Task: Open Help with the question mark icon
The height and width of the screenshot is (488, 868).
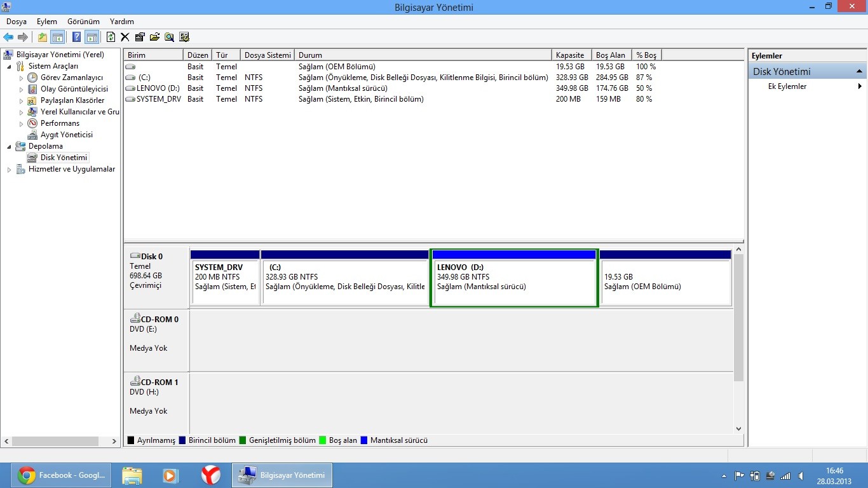Action: tap(77, 37)
